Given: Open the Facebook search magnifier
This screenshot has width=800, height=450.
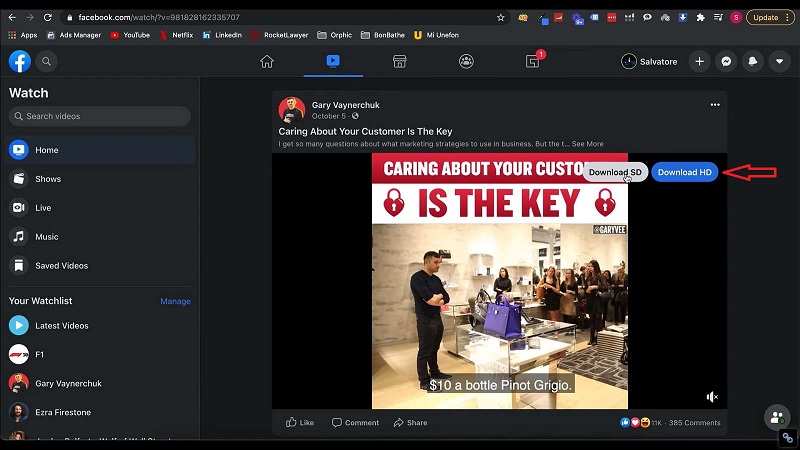Looking at the screenshot, I should (46, 61).
